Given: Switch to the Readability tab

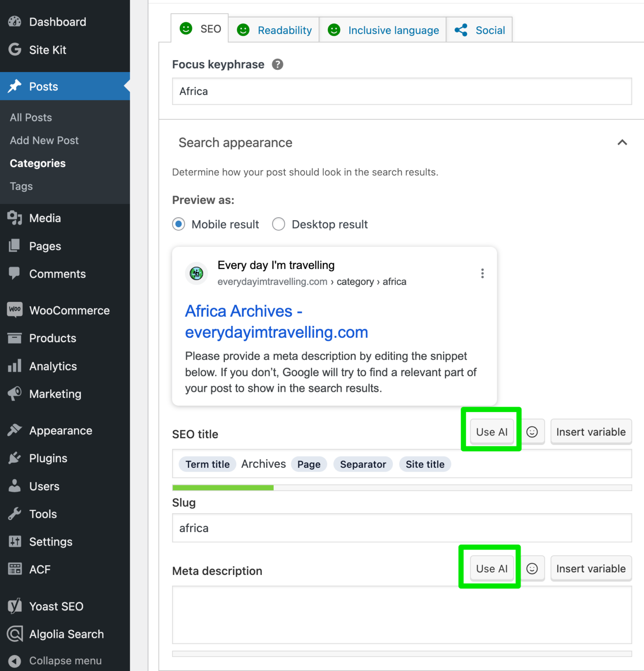Looking at the screenshot, I should click(285, 30).
